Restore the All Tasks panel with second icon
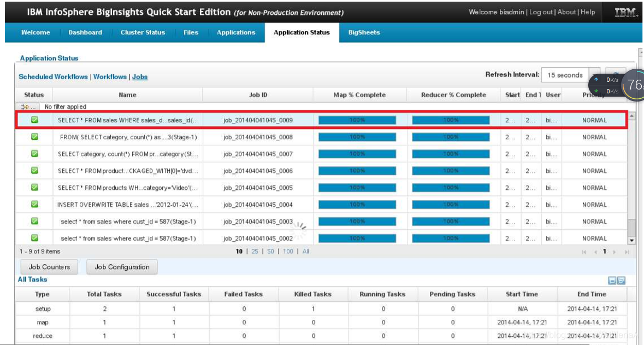This screenshot has width=644, height=345. click(x=622, y=280)
